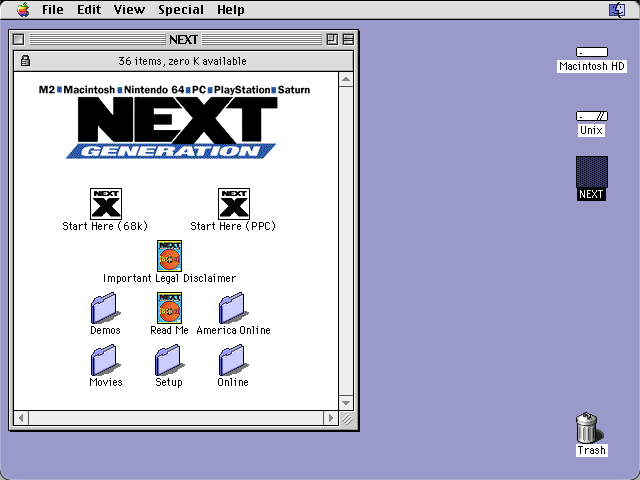This screenshot has width=640, height=480.
Task: Select the Demos folder
Action: tap(105, 308)
